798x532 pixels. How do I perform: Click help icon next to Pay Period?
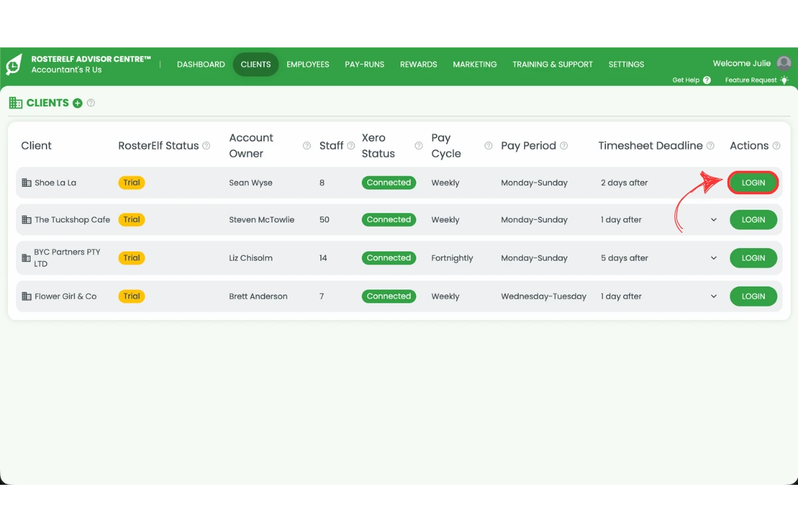coord(564,146)
